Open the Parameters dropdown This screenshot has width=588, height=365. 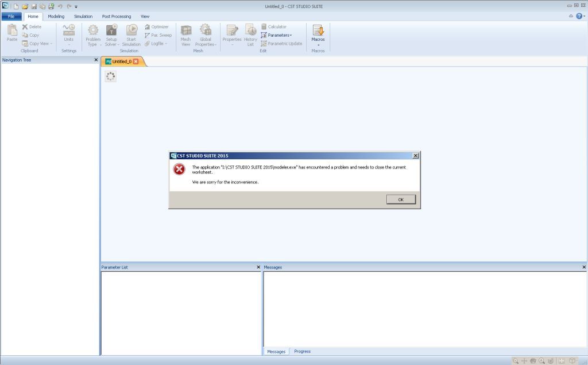(x=276, y=35)
